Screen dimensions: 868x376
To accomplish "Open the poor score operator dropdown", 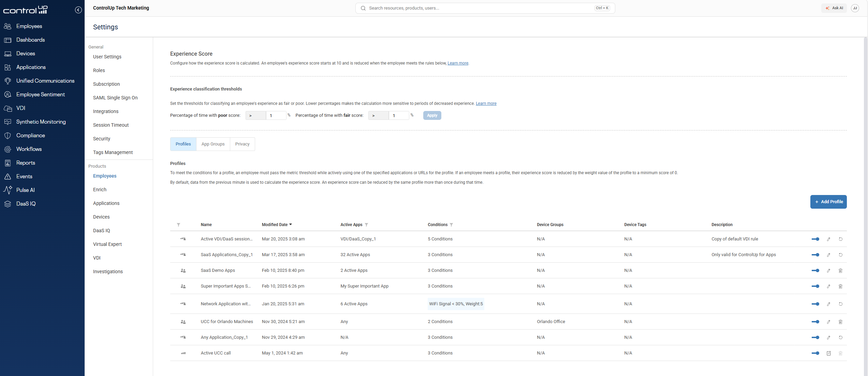I will [x=255, y=115].
